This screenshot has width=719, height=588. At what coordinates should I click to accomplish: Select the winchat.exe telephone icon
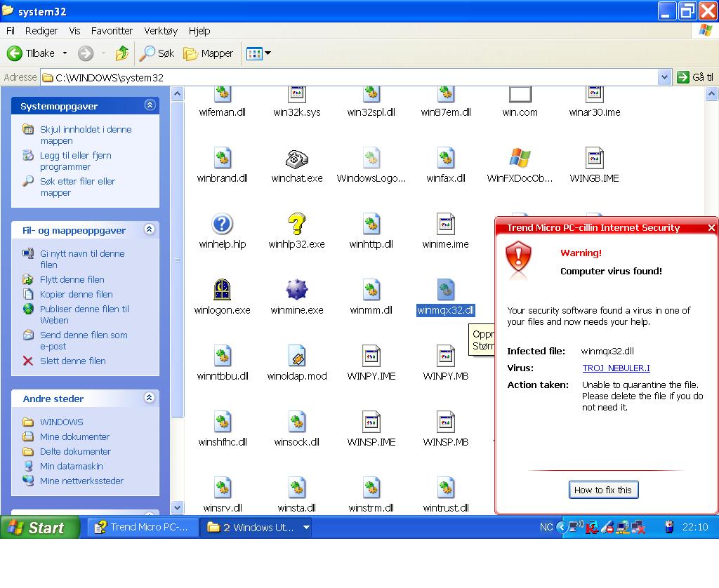pos(297,159)
